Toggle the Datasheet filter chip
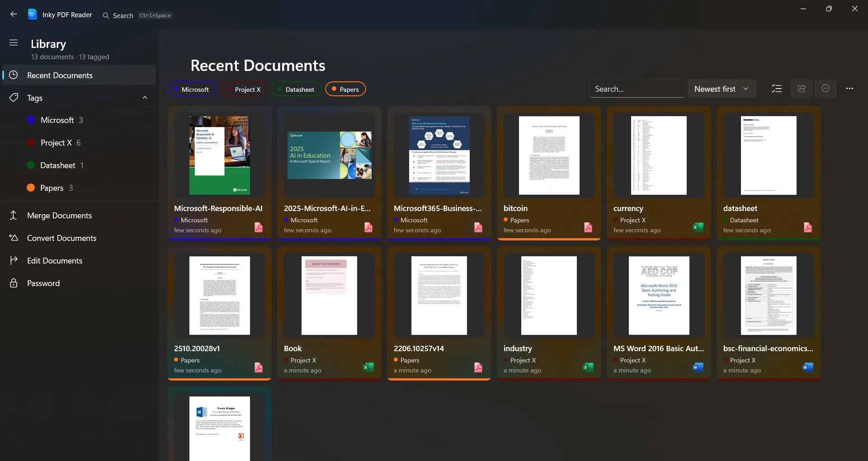Screen dimensions: 868x461 tap(296, 89)
